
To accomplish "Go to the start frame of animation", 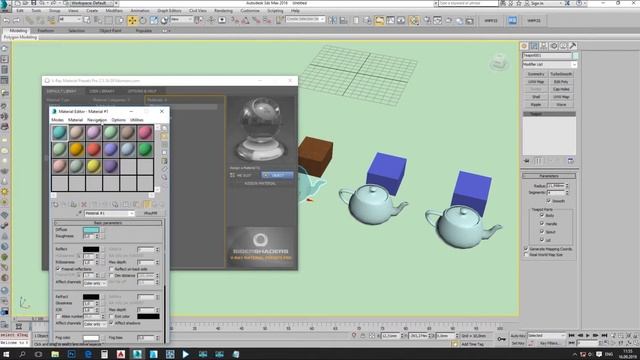I will [x=571, y=336].
